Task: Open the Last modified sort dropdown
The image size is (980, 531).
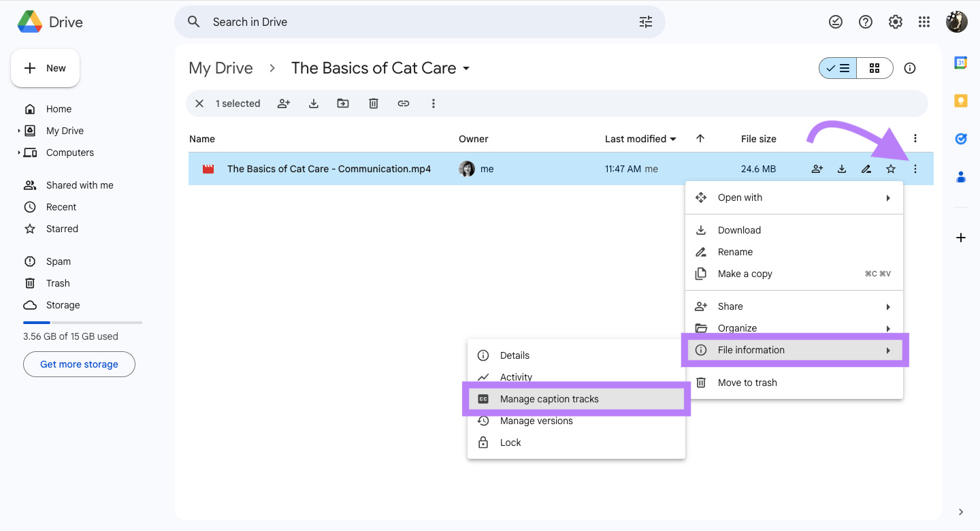Action: [640, 138]
